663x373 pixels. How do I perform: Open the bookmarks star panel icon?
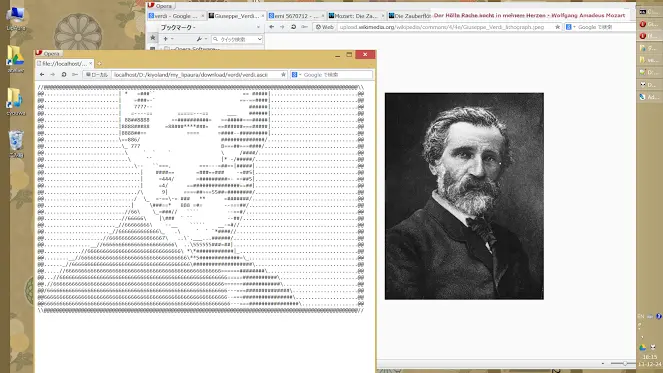click(x=153, y=38)
